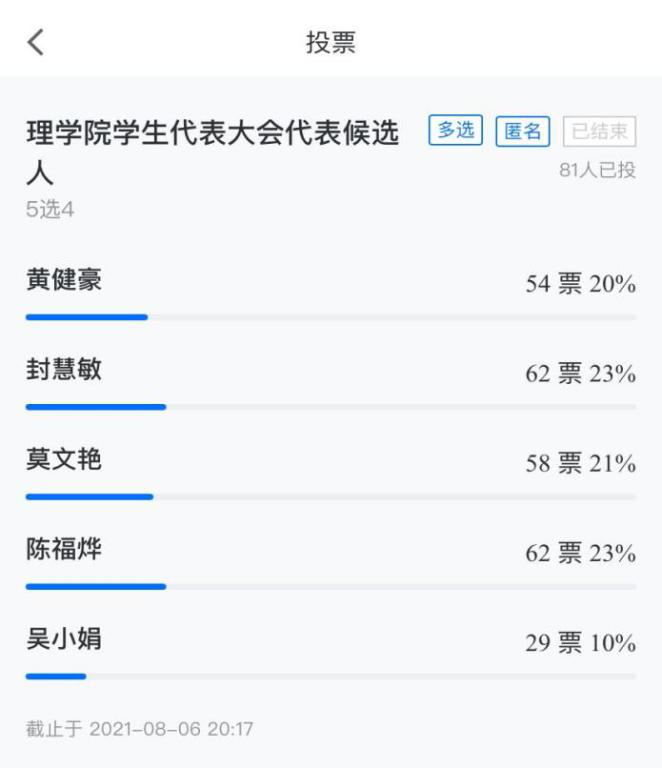Select candidate 封慧敏
Image resolution: width=662 pixels, height=768 pixels.
click(x=64, y=370)
